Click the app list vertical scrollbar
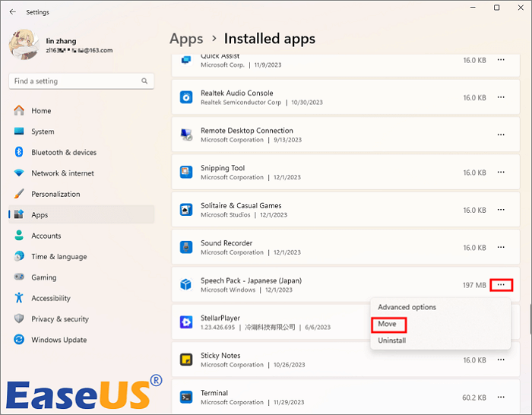Viewport: 532px width, 415px height. (530, 319)
